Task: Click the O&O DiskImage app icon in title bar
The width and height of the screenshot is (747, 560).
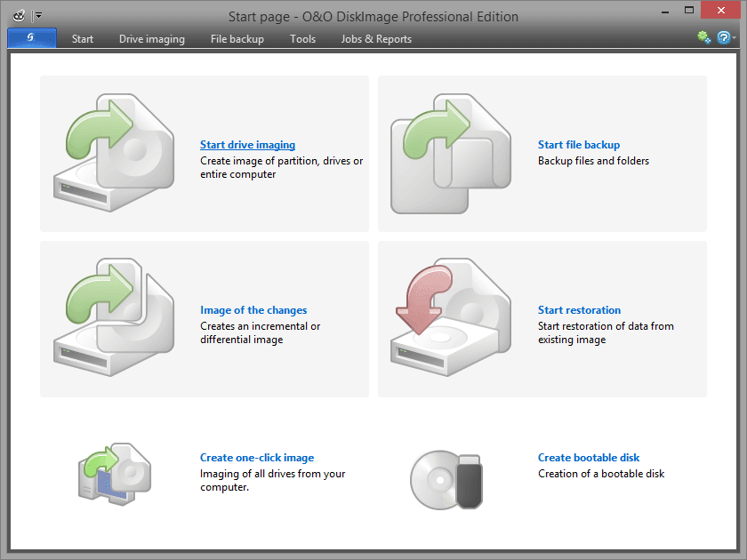Action: (19, 16)
